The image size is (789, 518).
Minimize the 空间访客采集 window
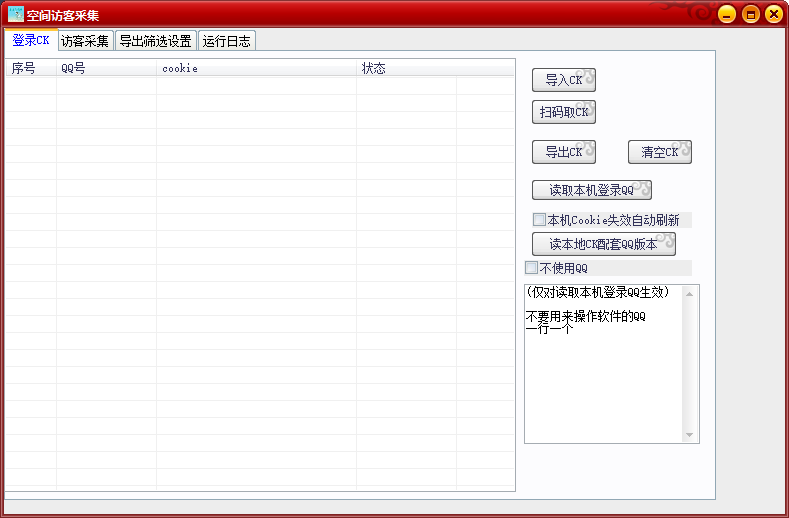[727, 14]
